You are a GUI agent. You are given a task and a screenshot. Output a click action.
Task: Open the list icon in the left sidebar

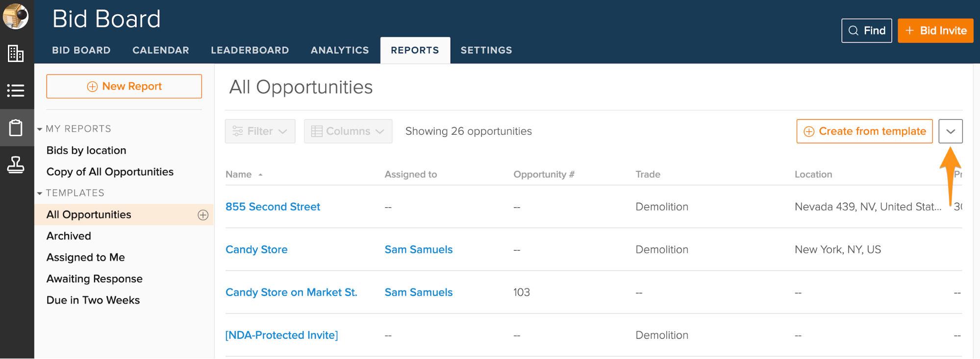(x=16, y=91)
